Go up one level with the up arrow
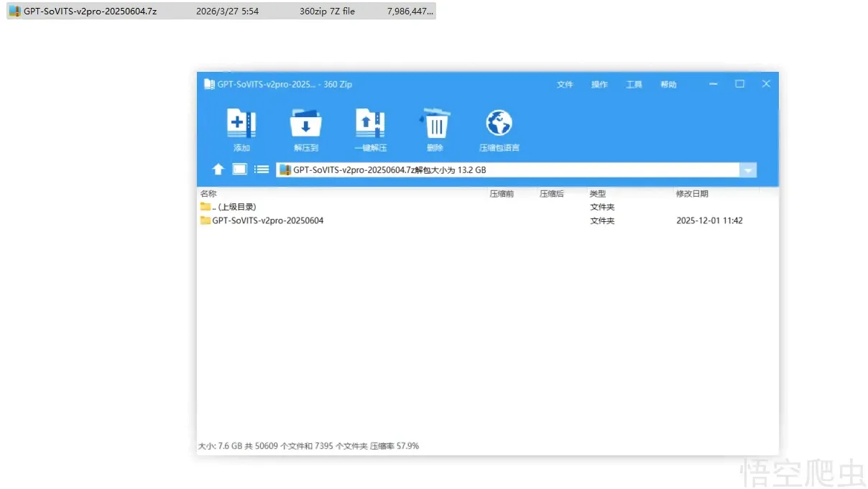868x489 pixels. click(x=218, y=169)
